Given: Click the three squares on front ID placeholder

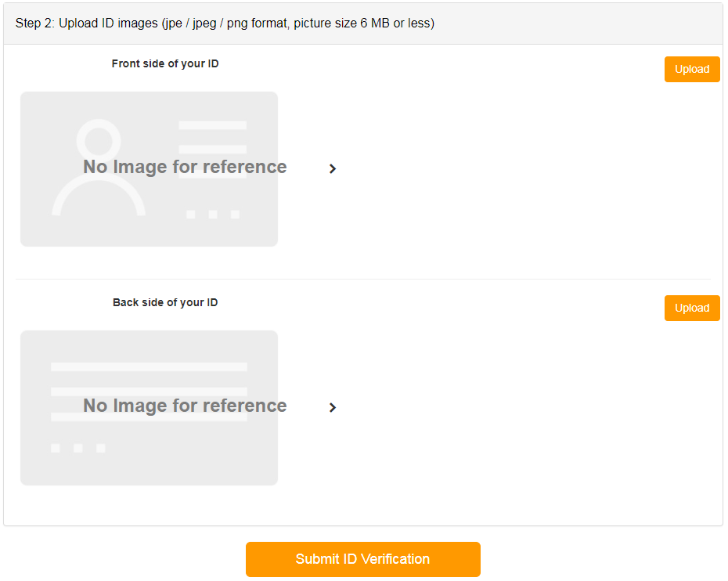Looking at the screenshot, I should (213, 214).
